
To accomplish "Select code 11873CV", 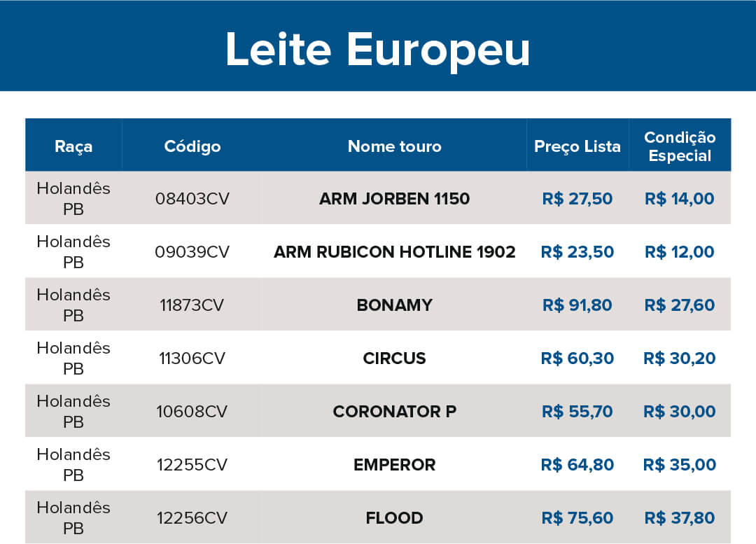I will point(192,305).
